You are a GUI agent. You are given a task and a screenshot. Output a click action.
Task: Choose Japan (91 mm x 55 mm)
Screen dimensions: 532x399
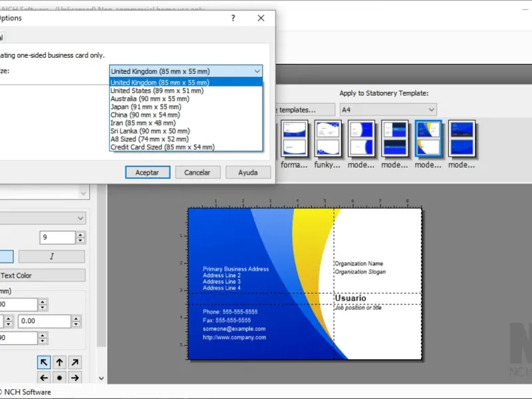point(145,106)
